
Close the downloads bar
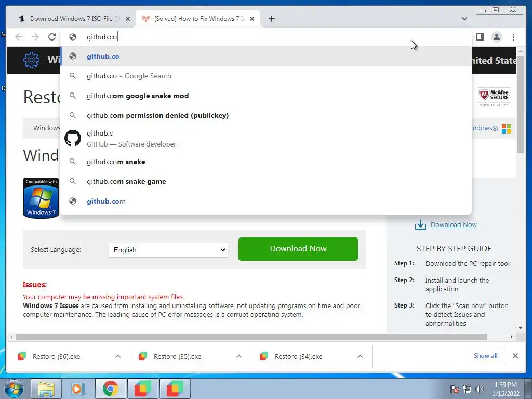coord(515,356)
